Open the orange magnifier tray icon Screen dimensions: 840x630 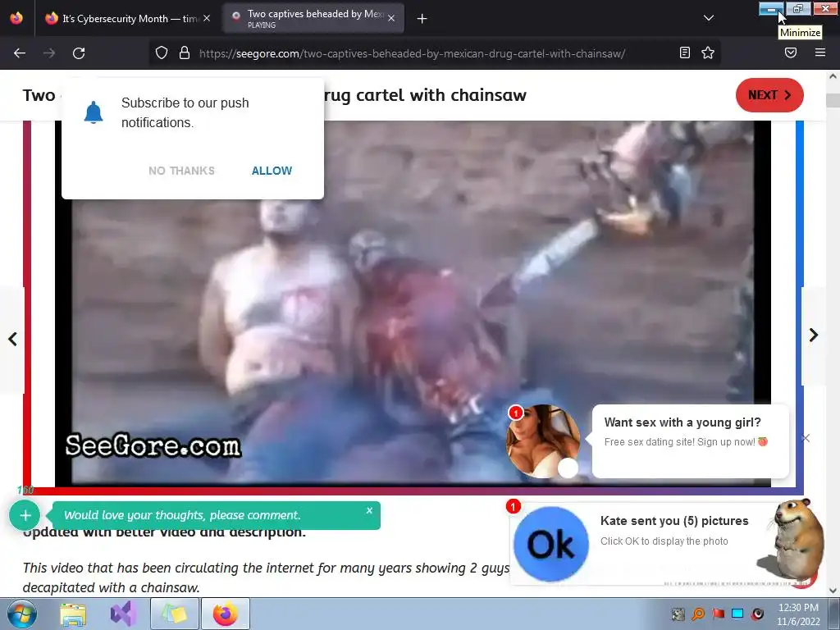click(x=698, y=614)
